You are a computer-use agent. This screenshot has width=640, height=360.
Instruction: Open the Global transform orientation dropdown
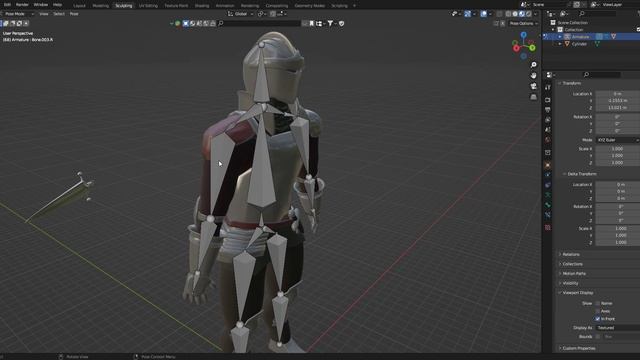coord(241,14)
